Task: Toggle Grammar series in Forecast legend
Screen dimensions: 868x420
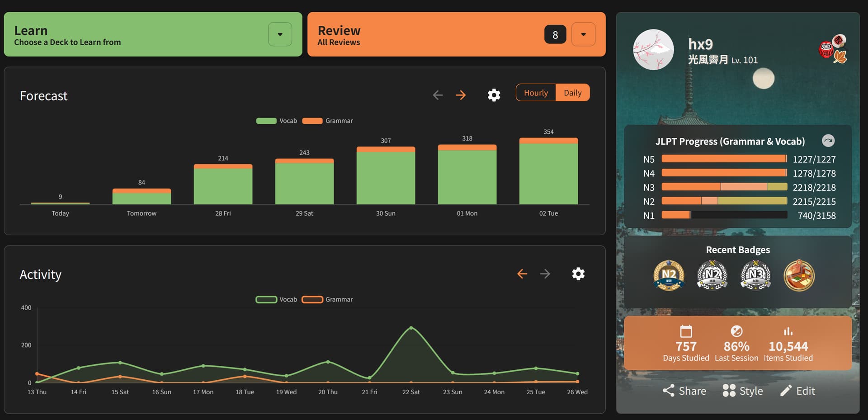Action: [x=327, y=121]
